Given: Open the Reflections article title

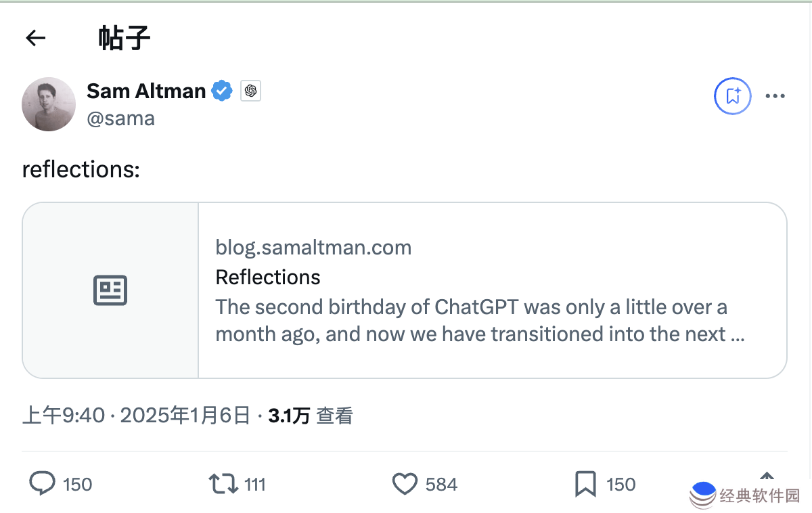Looking at the screenshot, I should coord(268,277).
